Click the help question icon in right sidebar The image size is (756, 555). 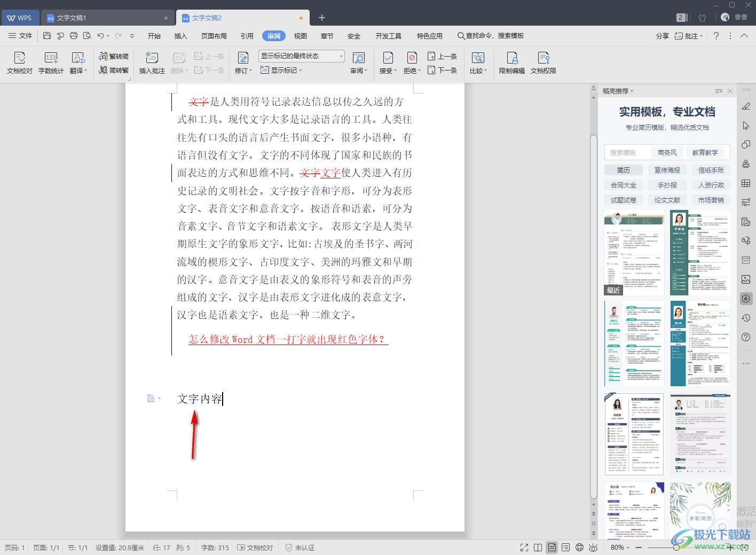pyautogui.click(x=746, y=337)
